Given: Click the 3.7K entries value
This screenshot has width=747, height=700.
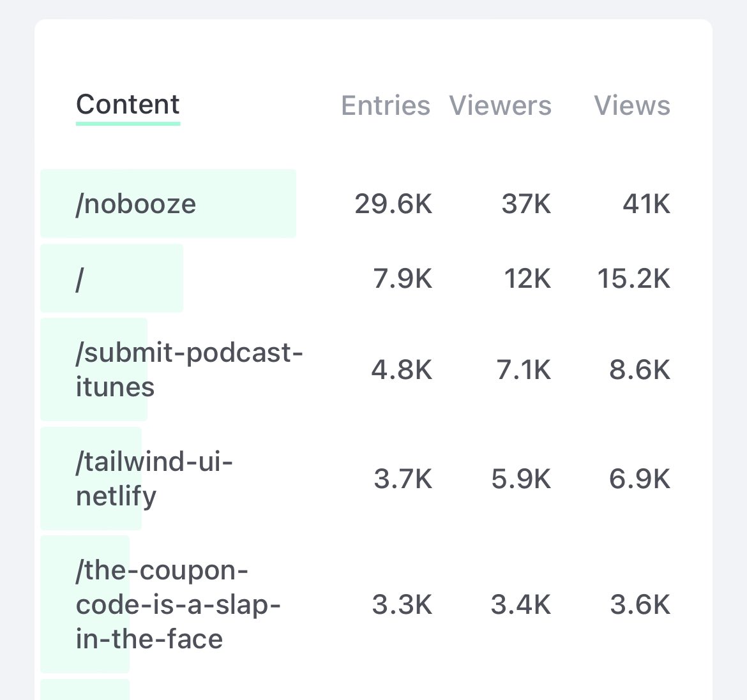Looking at the screenshot, I should (403, 479).
